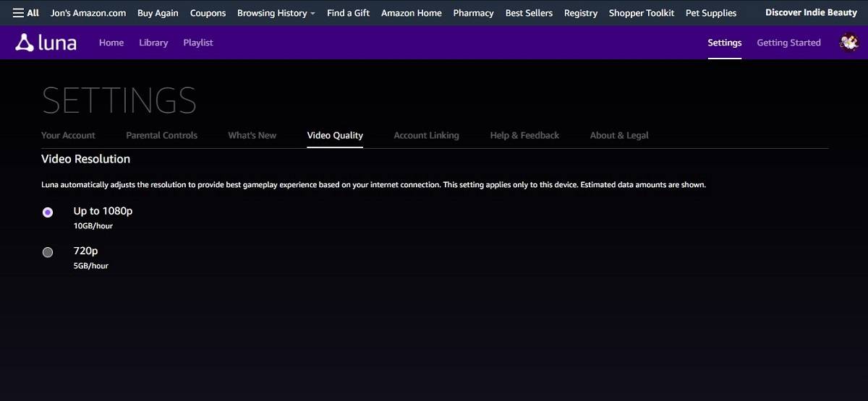Open the Account Linking tab

pos(426,135)
